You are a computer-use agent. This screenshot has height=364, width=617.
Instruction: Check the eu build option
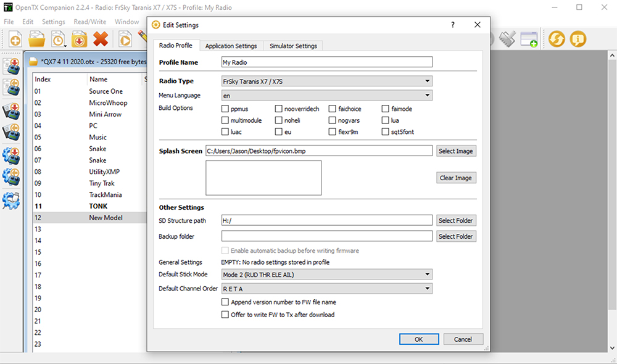(x=279, y=131)
